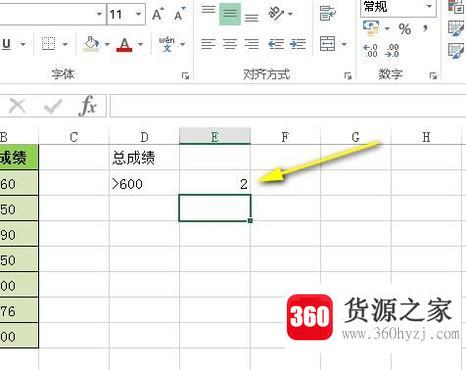Select cell containing >600
This screenshot has height=370, width=466.
click(144, 183)
